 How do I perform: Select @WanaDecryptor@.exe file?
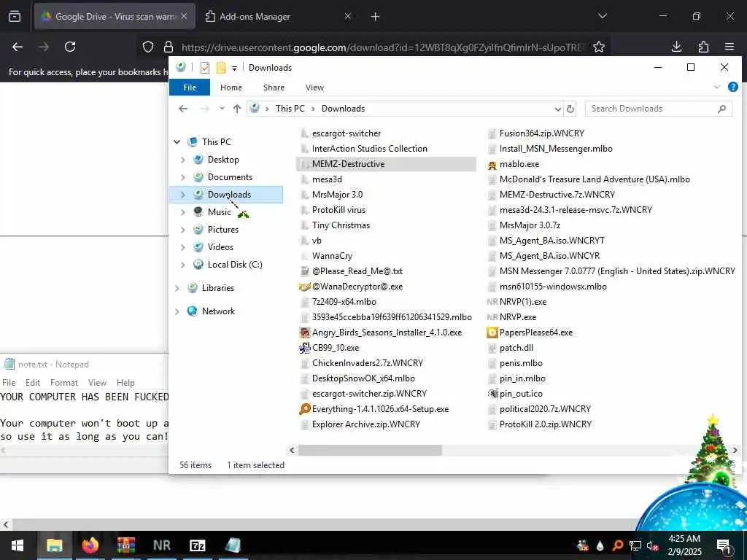coord(357,287)
